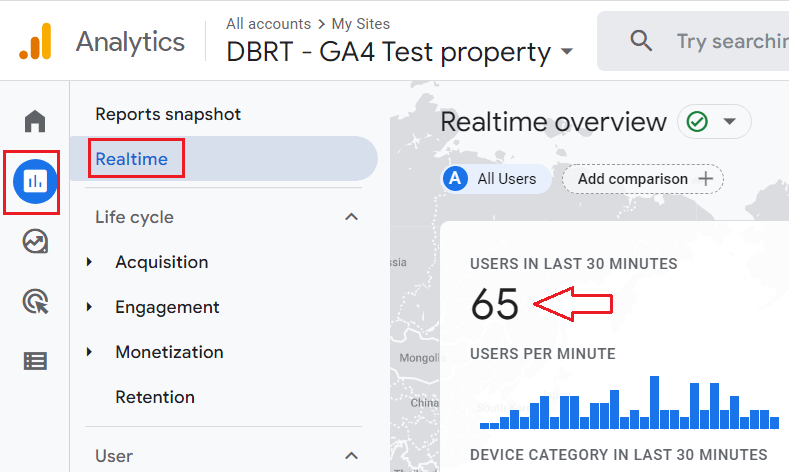Click Add comparison button
The height and width of the screenshot is (472, 789).
pyautogui.click(x=643, y=179)
